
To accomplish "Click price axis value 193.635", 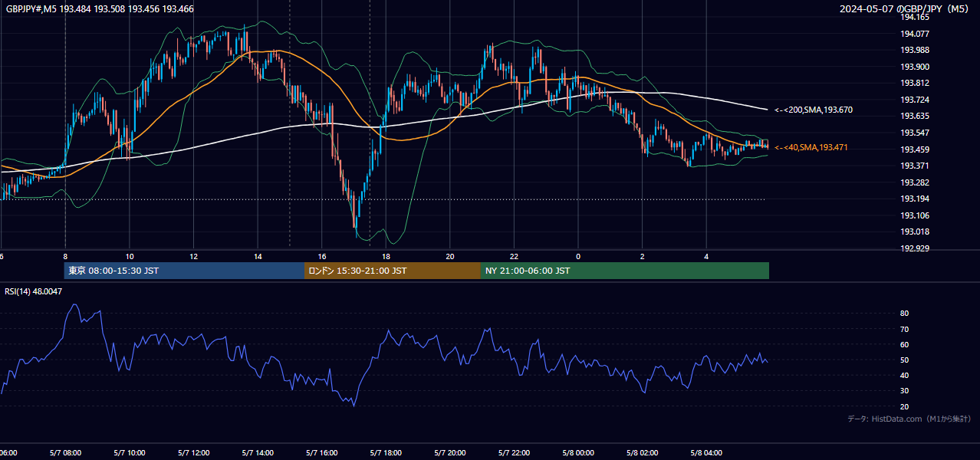I will pyautogui.click(x=914, y=117).
